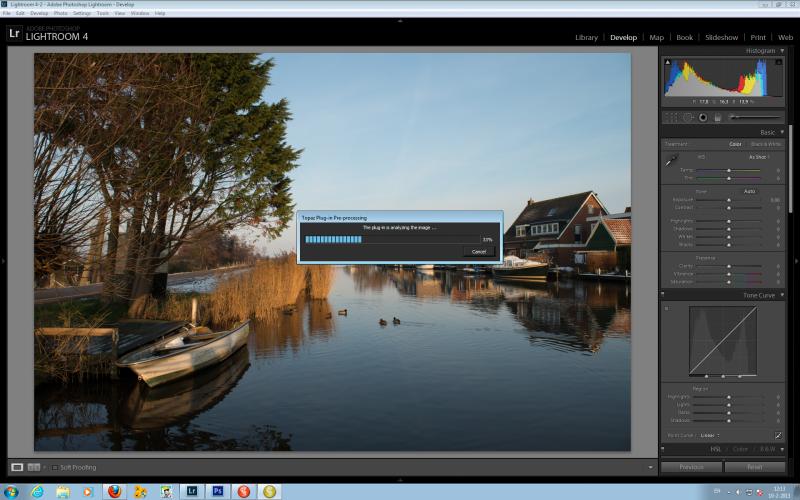The width and height of the screenshot is (800, 500).
Task: Click the Clarity slider handle
Action: [729, 266]
